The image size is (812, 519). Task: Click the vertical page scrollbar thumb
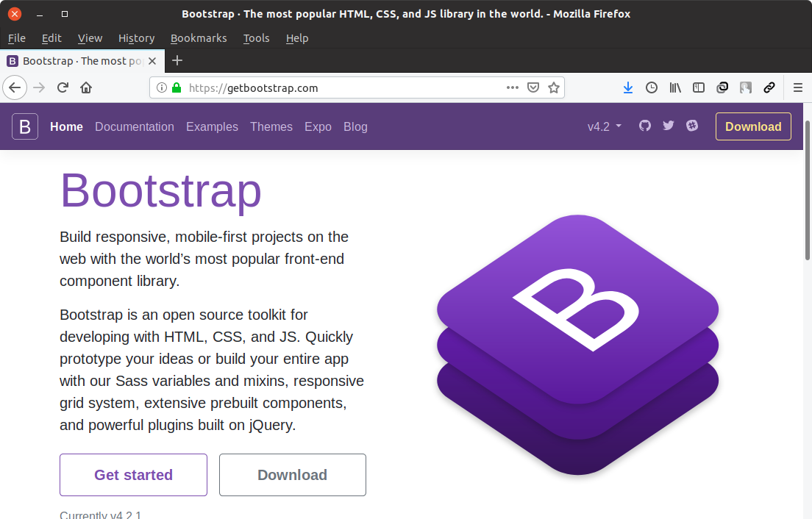pos(808,190)
